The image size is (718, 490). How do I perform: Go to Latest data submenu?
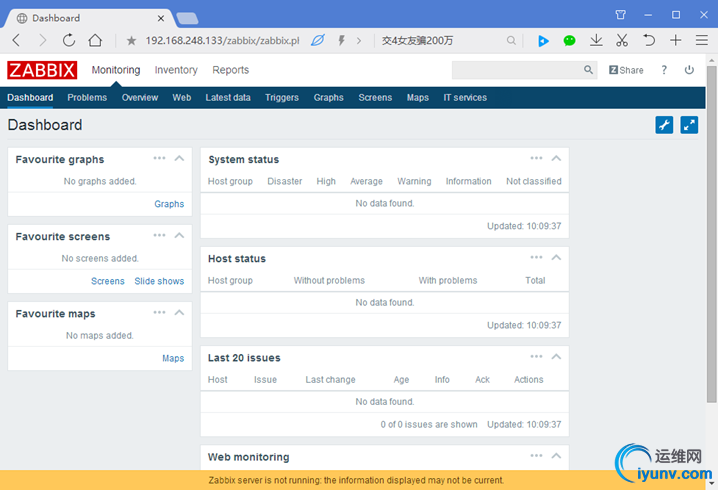point(228,98)
